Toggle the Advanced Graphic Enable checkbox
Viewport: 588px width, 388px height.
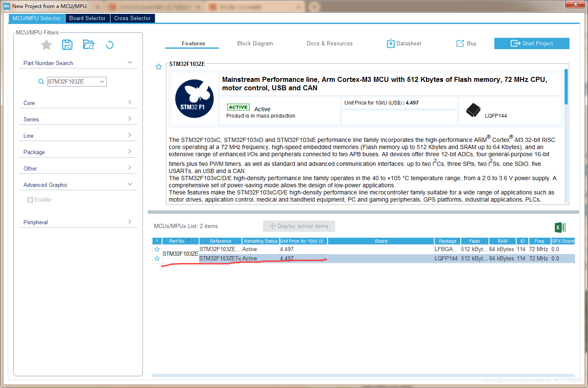pos(30,200)
